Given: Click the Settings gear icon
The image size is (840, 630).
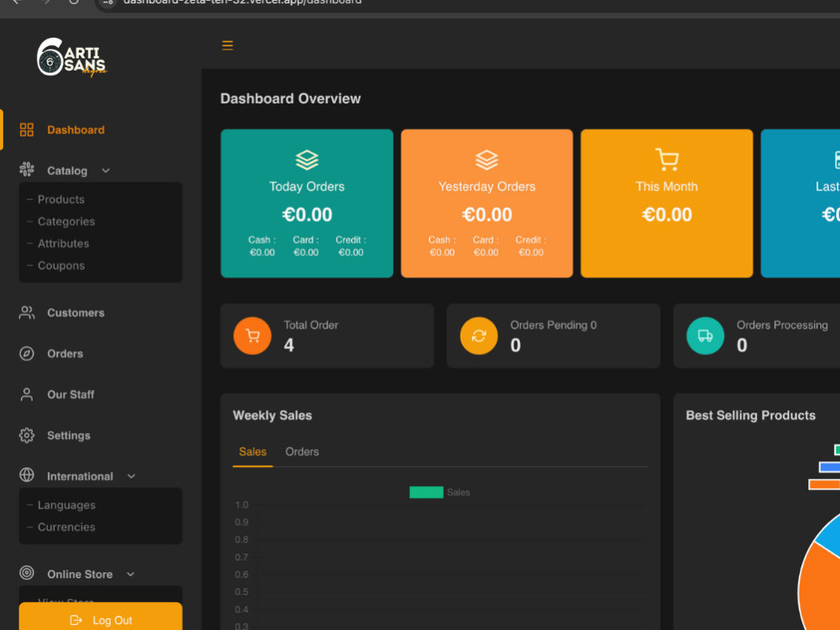Looking at the screenshot, I should (x=27, y=435).
